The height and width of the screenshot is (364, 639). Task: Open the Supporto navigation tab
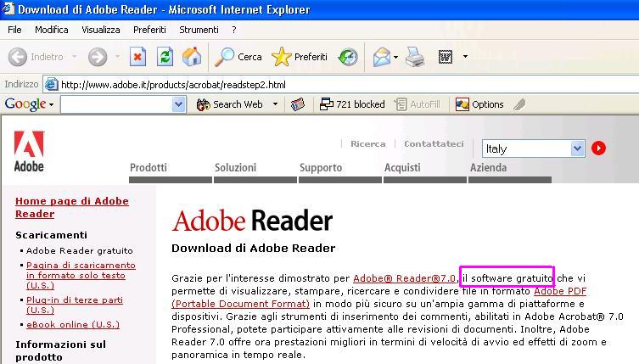click(321, 167)
